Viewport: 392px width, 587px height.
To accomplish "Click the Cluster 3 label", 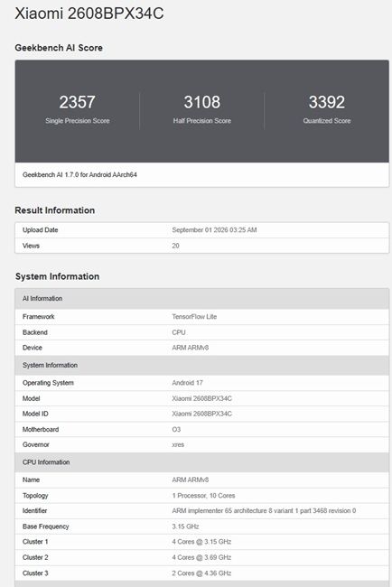I will [35, 573].
